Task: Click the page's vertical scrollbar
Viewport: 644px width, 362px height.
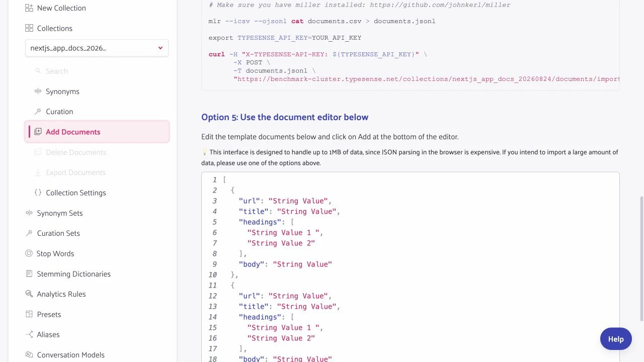Action: [x=641, y=258]
